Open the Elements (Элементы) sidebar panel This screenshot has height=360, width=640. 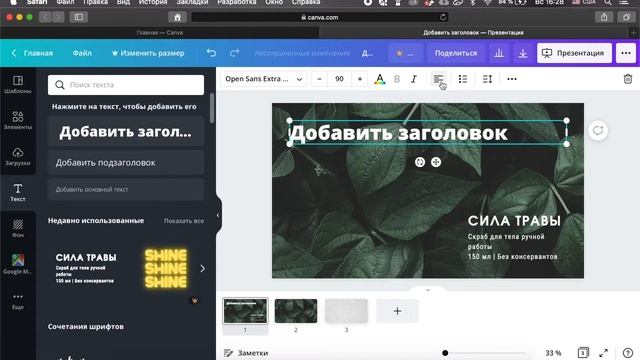(18, 120)
